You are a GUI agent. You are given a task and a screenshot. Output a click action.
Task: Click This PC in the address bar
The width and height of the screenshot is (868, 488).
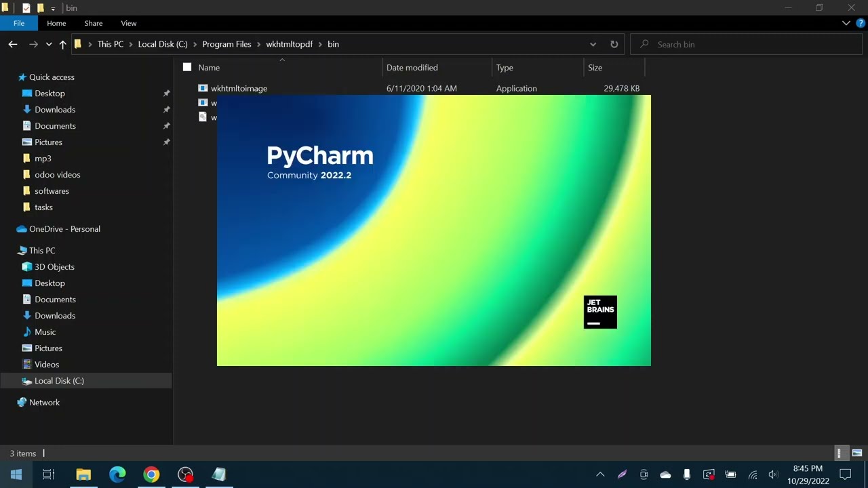[x=111, y=44]
